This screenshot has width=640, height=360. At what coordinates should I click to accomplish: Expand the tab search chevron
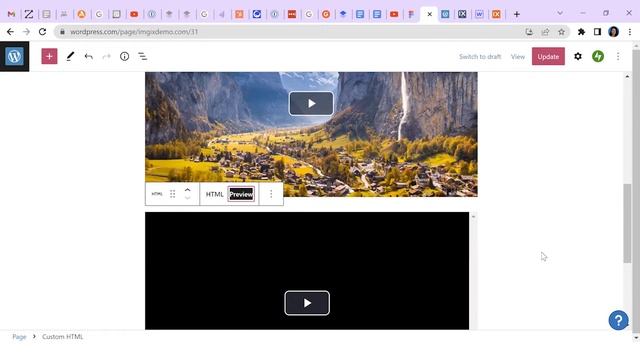point(560,13)
